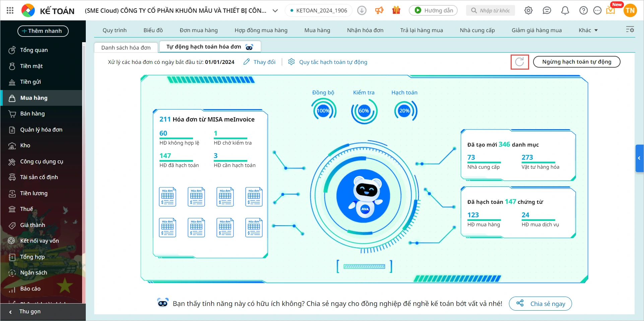
Task: Click the Nhập từ khóa search field
Action: [490, 10]
